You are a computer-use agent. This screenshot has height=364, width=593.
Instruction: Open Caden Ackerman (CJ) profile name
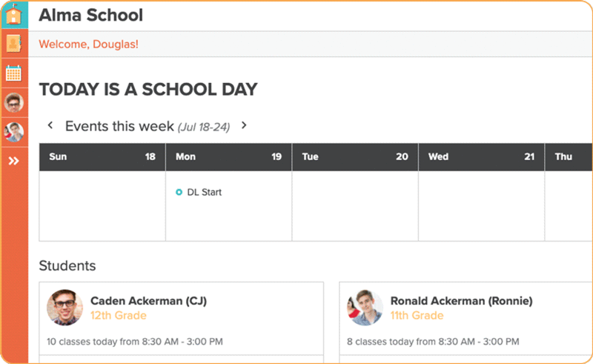point(148,301)
